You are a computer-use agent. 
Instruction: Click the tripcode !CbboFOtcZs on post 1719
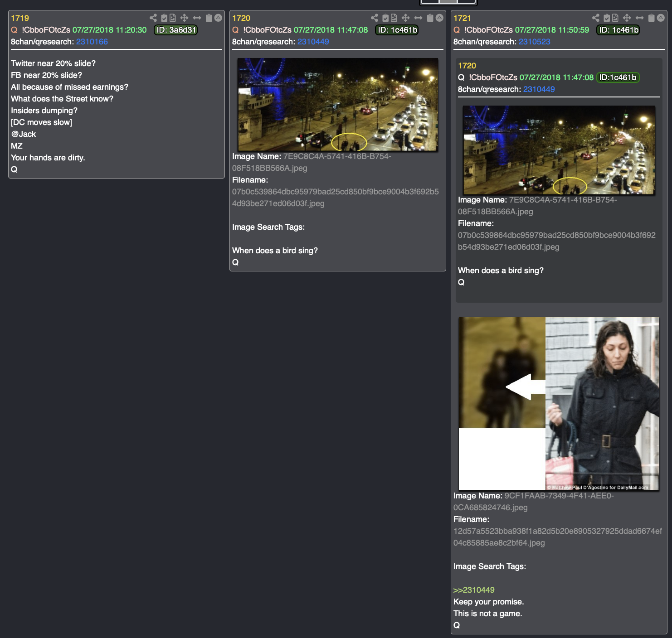(46, 30)
